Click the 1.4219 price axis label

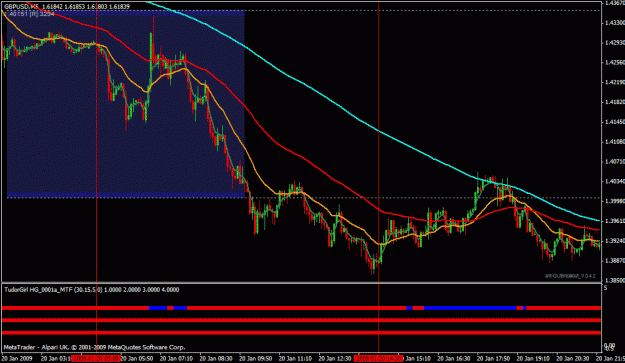(615, 82)
